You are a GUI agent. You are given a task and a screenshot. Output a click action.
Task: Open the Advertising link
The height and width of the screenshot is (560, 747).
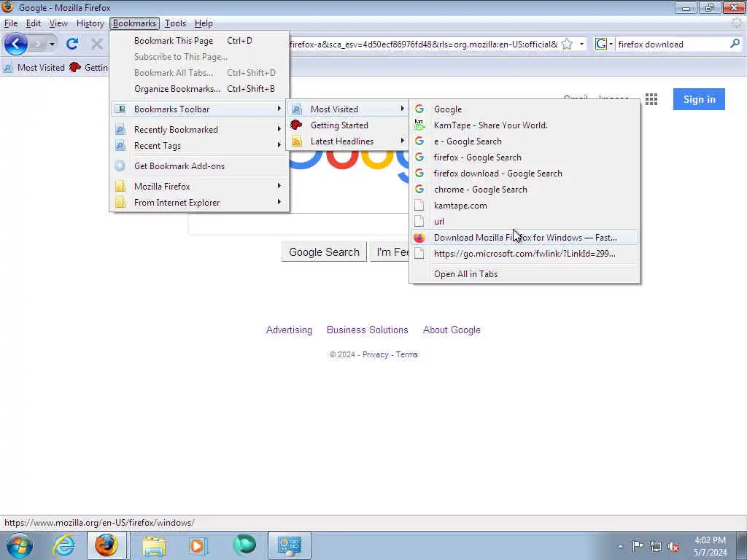pyautogui.click(x=289, y=330)
